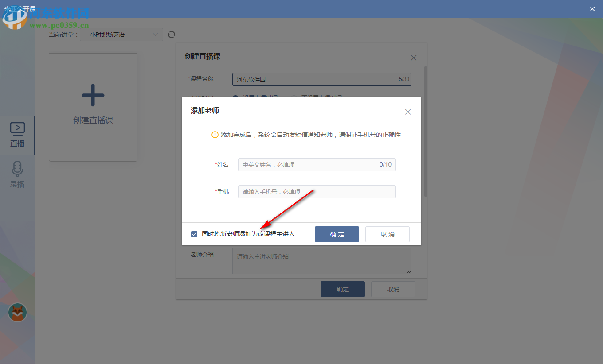
Task: Close the 添加老师 dialog with its X
Action: tap(407, 112)
